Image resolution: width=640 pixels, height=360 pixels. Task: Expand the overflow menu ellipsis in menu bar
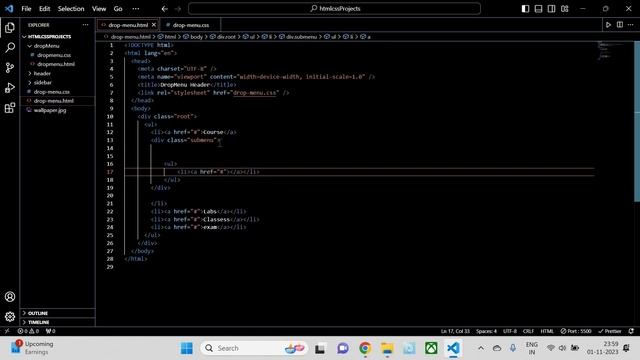coord(136,9)
